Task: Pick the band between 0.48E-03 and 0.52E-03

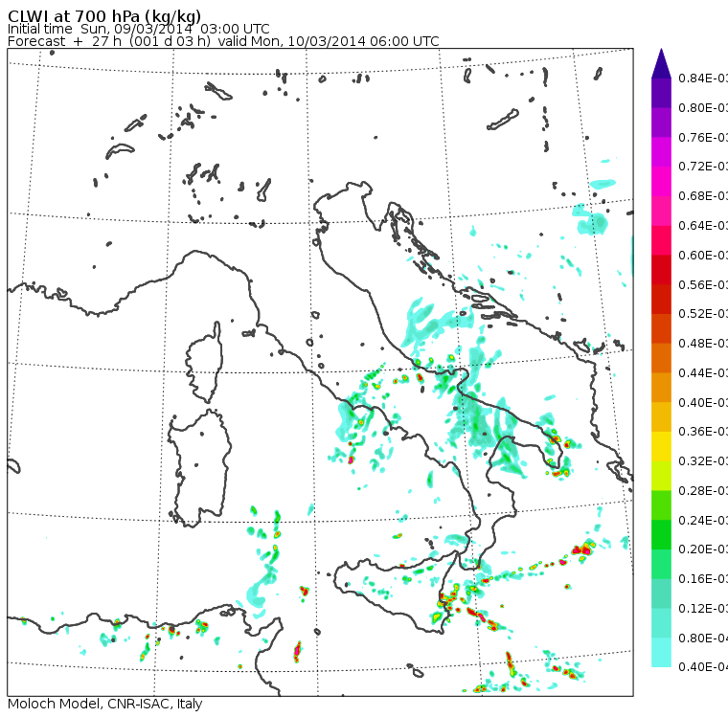Action: coord(661,328)
